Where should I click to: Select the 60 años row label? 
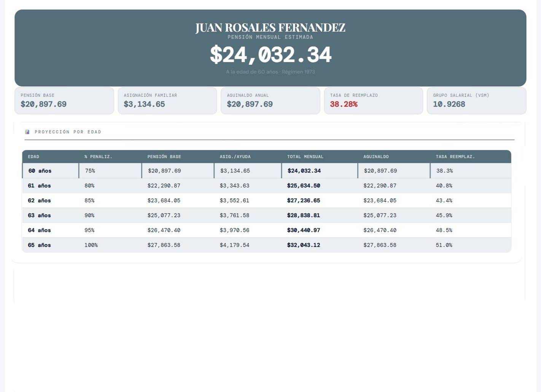click(40, 171)
